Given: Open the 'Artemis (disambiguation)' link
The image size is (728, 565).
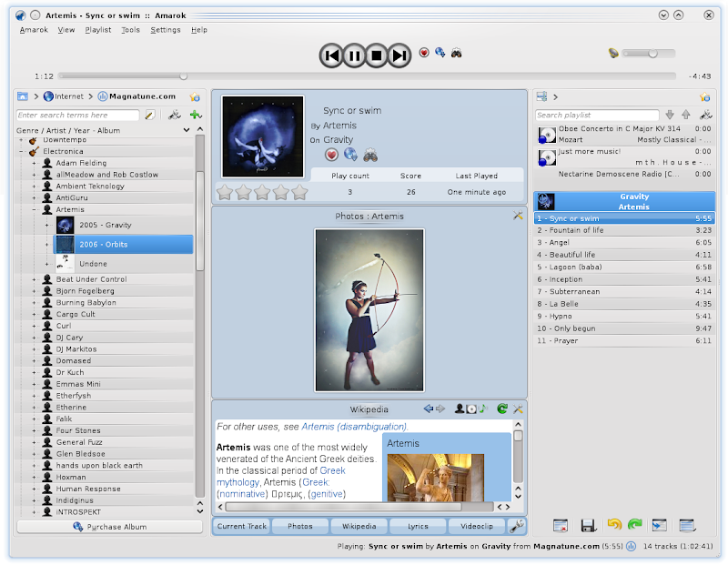Looking at the screenshot, I should 354,427.
